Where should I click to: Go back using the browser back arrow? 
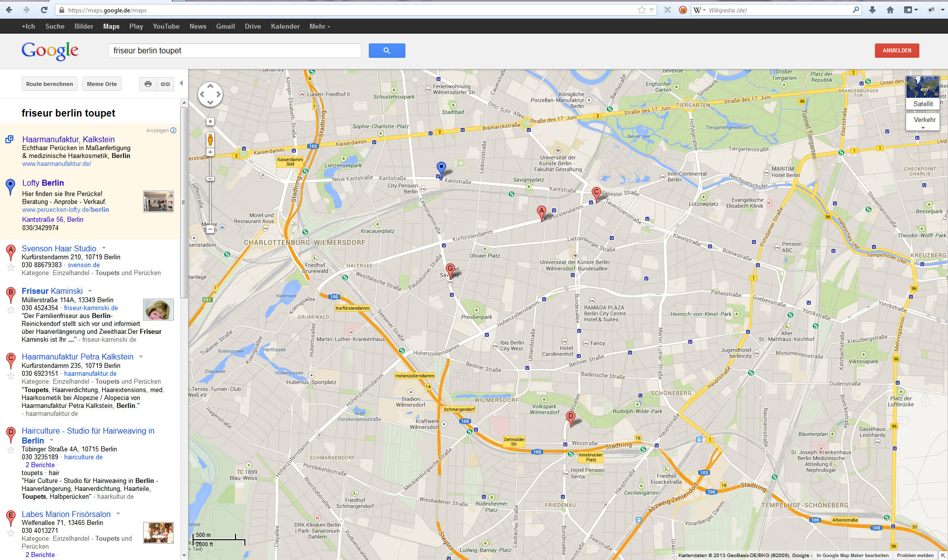tap(9, 10)
